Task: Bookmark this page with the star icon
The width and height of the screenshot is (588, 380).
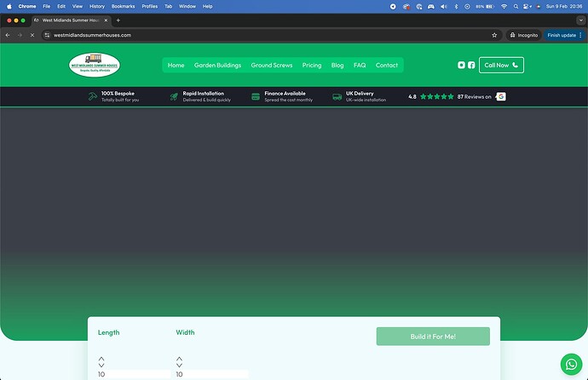Action: pyautogui.click(x=494, y=35)
